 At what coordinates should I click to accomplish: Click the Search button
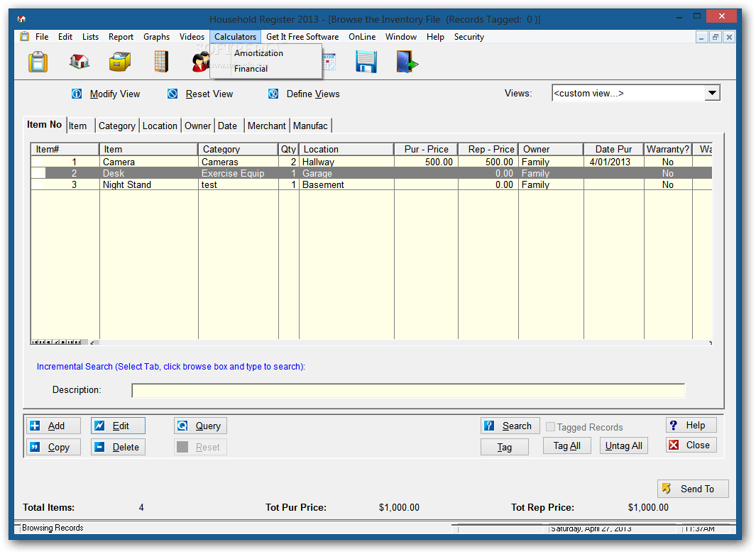point(510,426)
